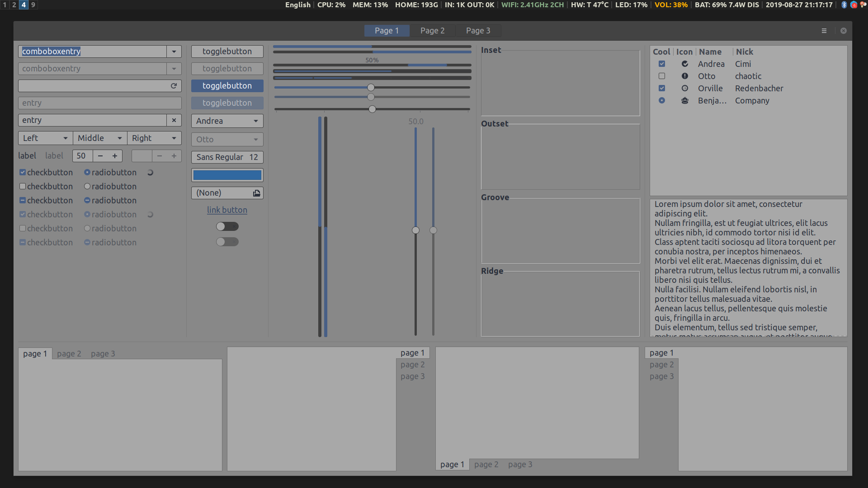The image size is (868, 488).
Task: Open the top comboboxentry dropdown arrow
Action: coord(174,52)
